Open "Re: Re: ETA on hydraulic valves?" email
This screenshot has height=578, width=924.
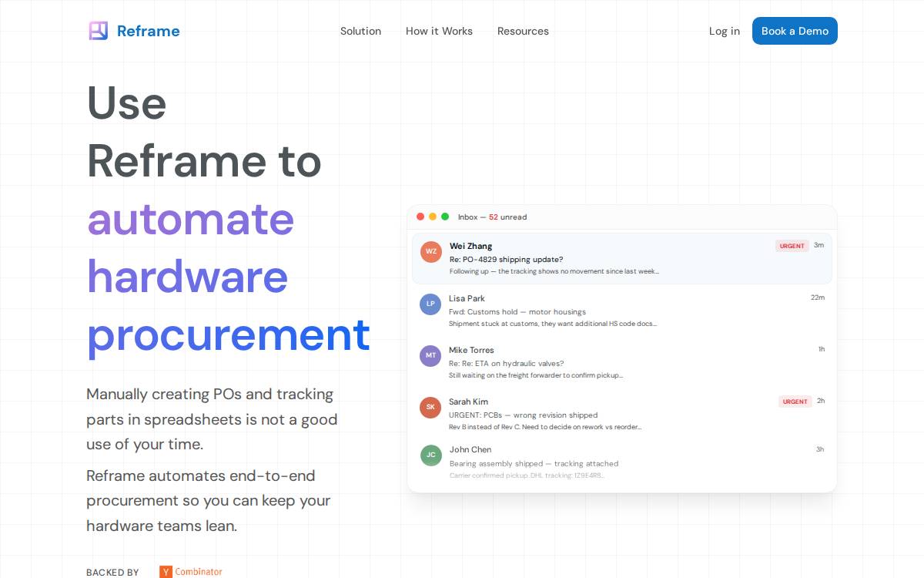coord(507,364)
